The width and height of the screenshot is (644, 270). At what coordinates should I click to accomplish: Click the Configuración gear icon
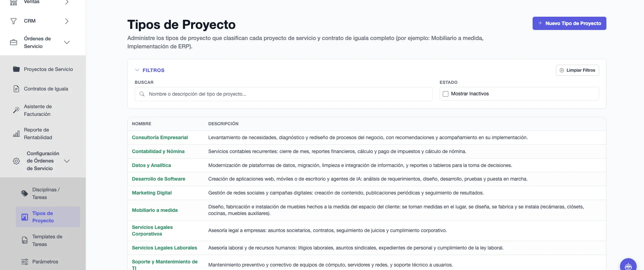pyautogui.click(x=16, y=161)
